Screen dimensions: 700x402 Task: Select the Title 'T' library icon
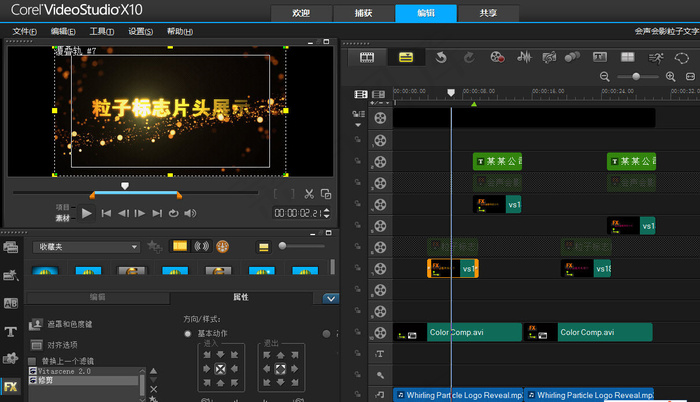point(11,331)
